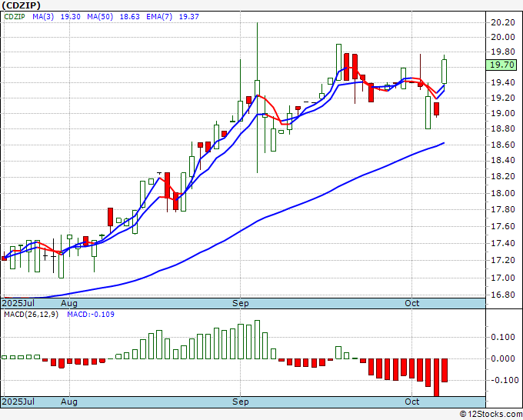Click the 19.80 price axis label
Screen dimensions: 523x420
pyautogui.click(x=503, y=52)
